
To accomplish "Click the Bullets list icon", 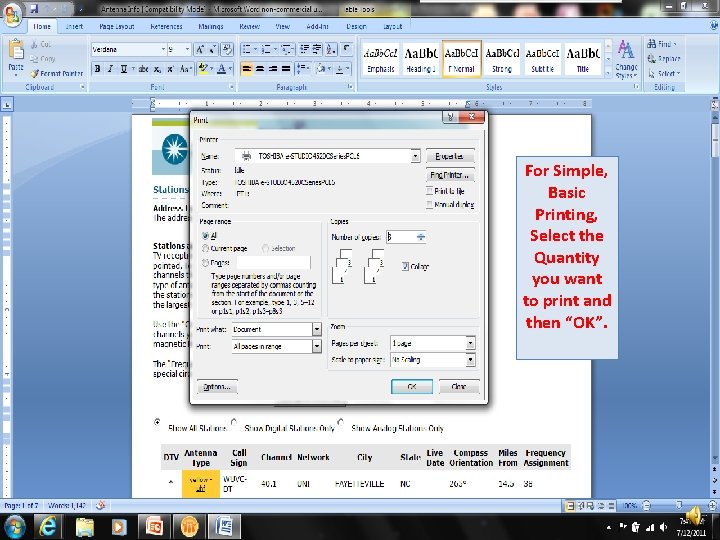I will coord(248,49).
